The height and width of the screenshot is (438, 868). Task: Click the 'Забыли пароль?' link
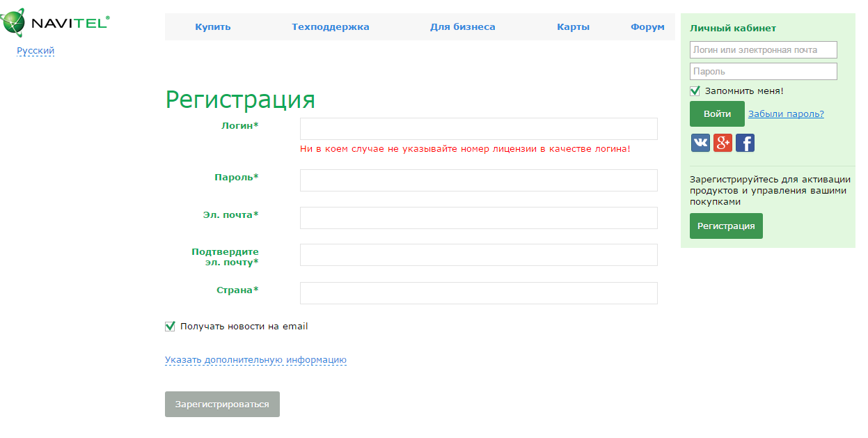pos(786,114)
